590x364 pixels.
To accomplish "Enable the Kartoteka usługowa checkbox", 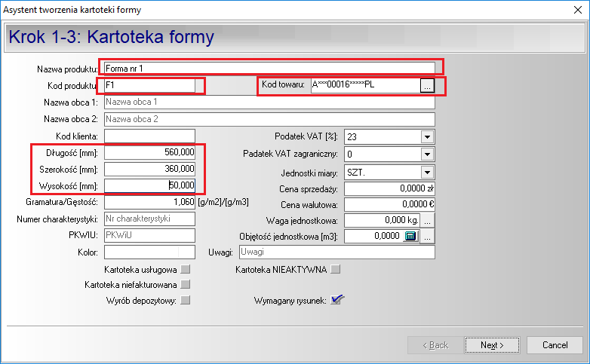I will tap(186, 269).
